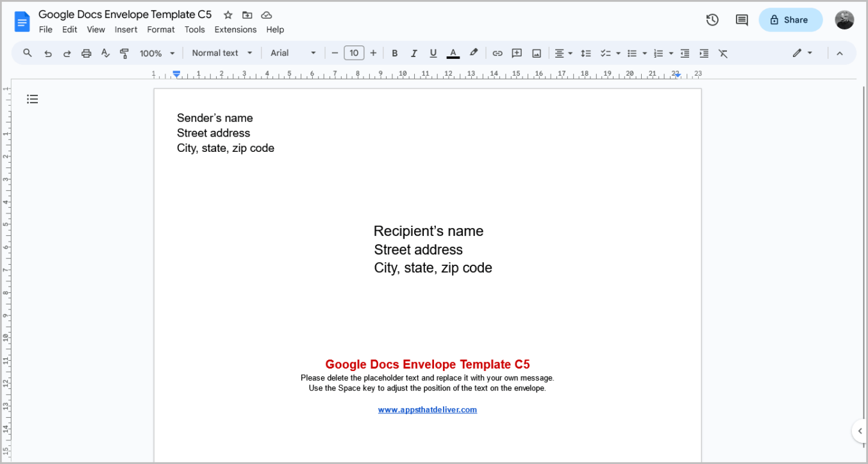
Task: Click the Google Docs home icon
Action: pyautogui.click(x=22, y=21)
